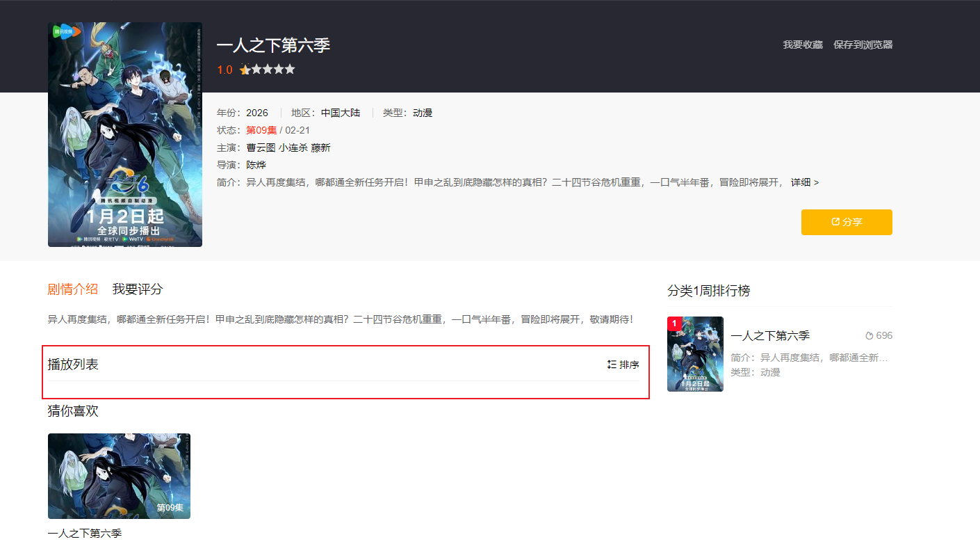
Task: Click the year 2026 link
Action: click(x=257, y=113)
